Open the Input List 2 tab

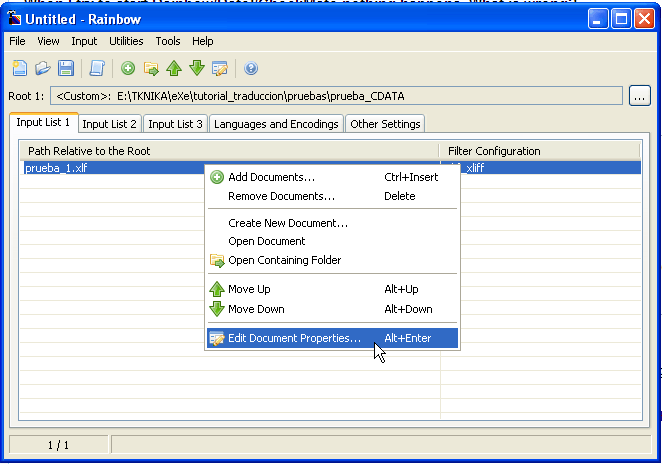[x=109, y=124]
